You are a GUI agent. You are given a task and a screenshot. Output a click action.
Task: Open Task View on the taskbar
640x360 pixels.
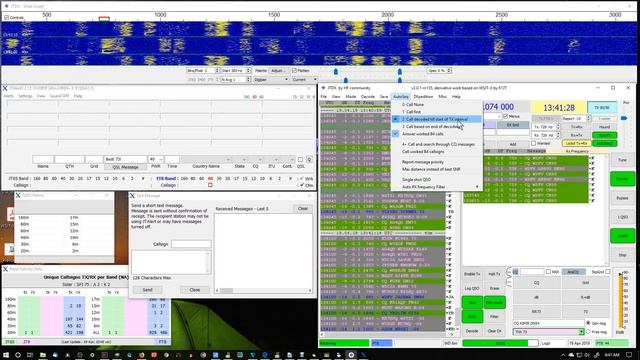[x=30, y=355]
